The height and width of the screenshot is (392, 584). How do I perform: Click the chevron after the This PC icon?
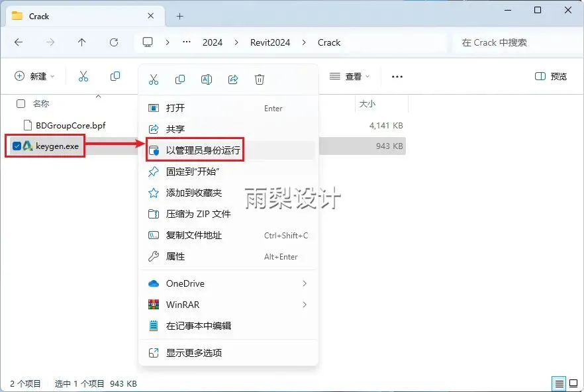point(168,42)
